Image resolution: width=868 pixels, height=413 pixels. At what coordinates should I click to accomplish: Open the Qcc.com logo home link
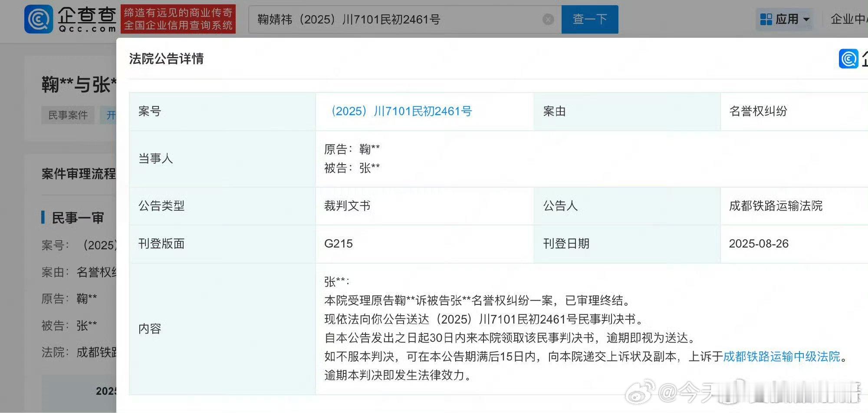point(70,19)
